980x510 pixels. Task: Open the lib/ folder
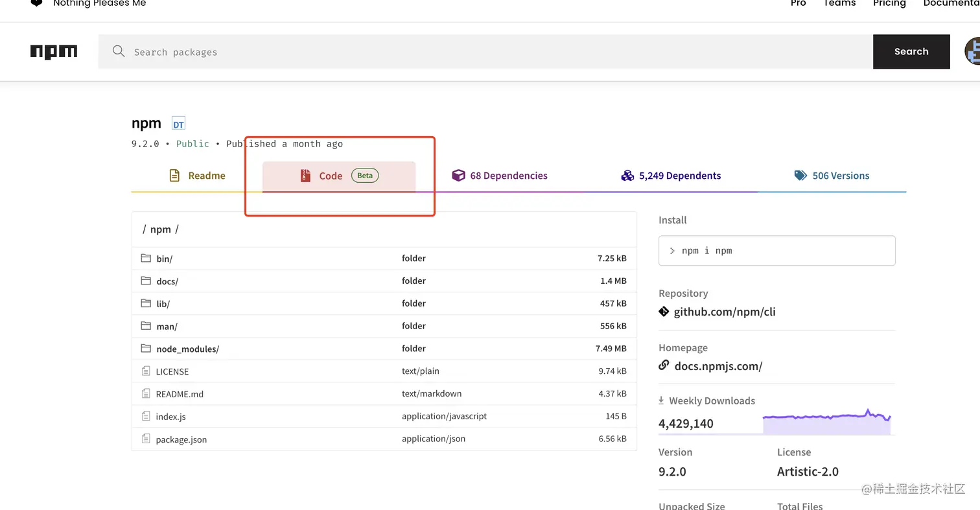(163, 304)
